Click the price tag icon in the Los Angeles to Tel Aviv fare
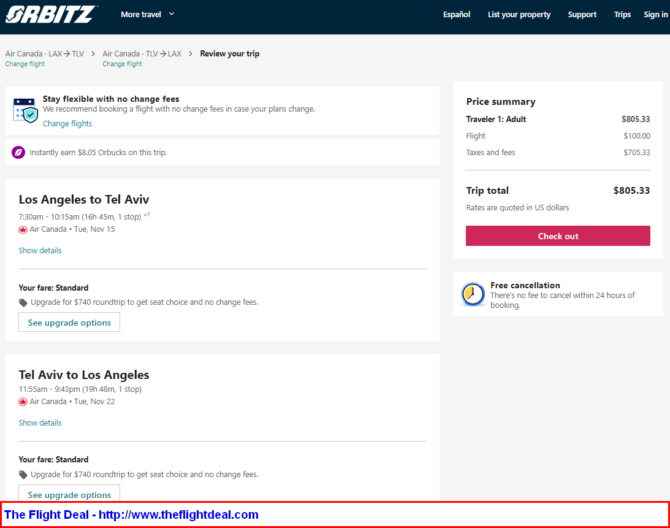This screenshot has width=670, height=528. [23, 303]
